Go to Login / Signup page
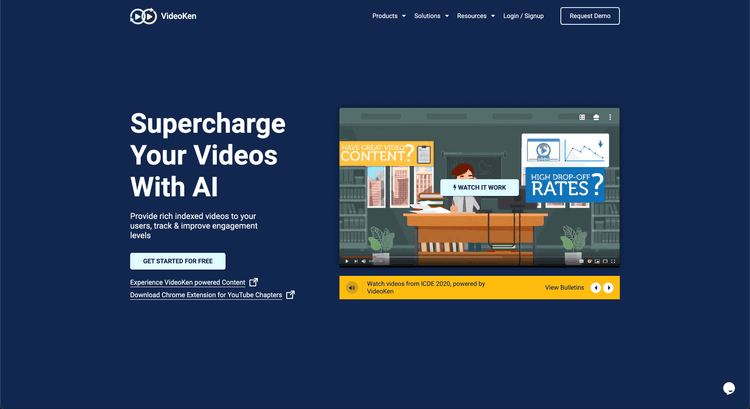This screenshot has height=409, width=750. tap(524, 16)
